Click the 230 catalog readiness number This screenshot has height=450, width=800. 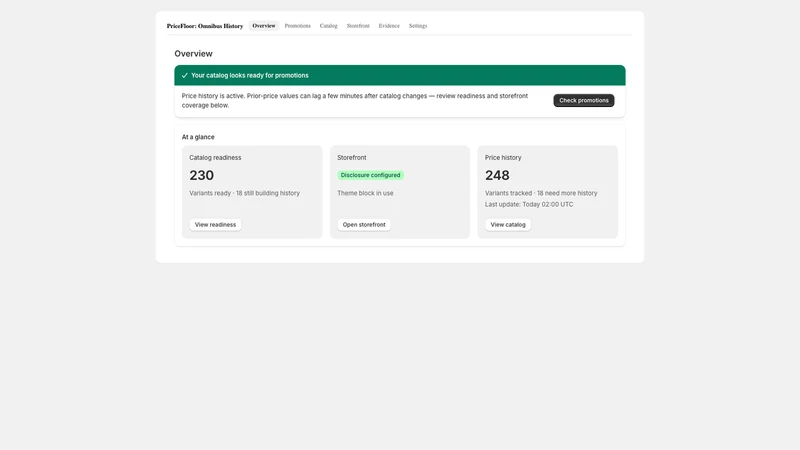click(x=202, y=176)
